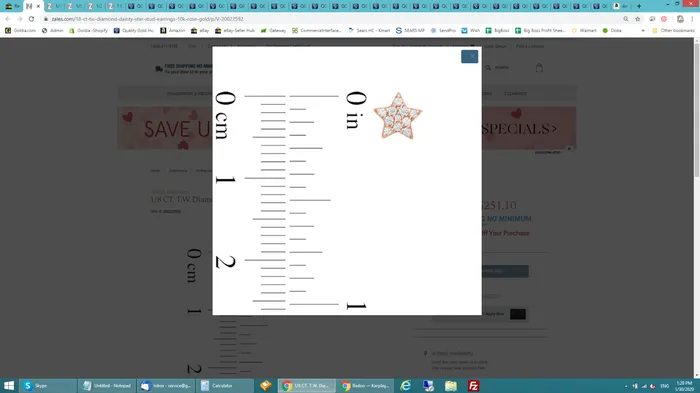This screenshot has width=700, height=393.
Task: Open the Amazon bookmark
Action: click(x=172, y=30)
